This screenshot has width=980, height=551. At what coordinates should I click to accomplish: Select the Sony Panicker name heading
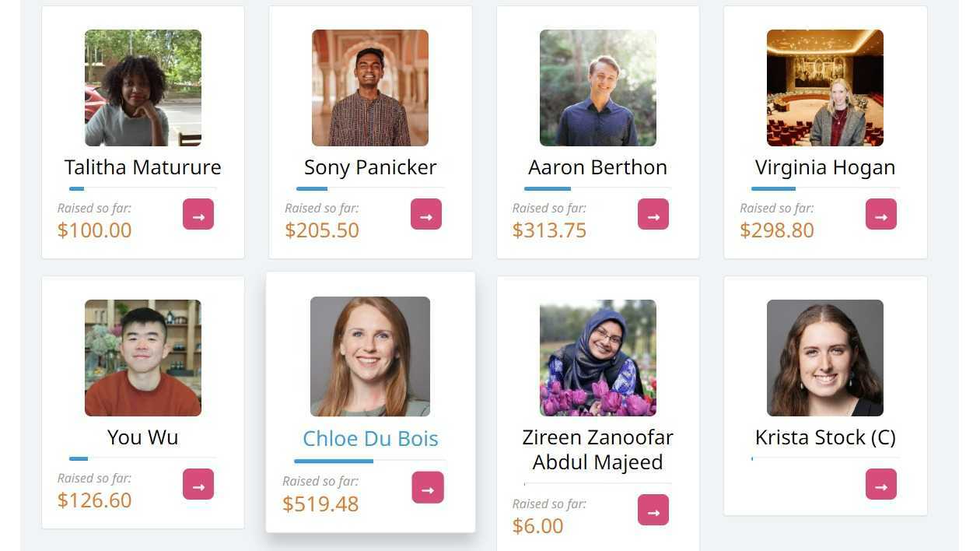pos(370,167)
